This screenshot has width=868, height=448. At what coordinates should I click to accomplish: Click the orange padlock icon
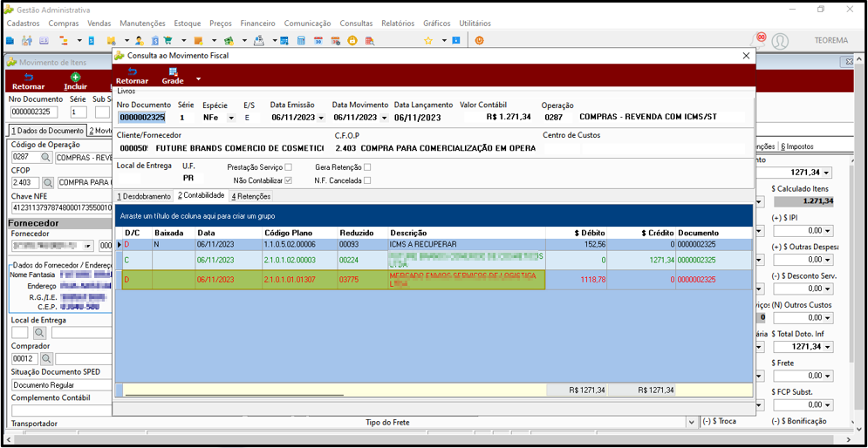click(352, 40)
